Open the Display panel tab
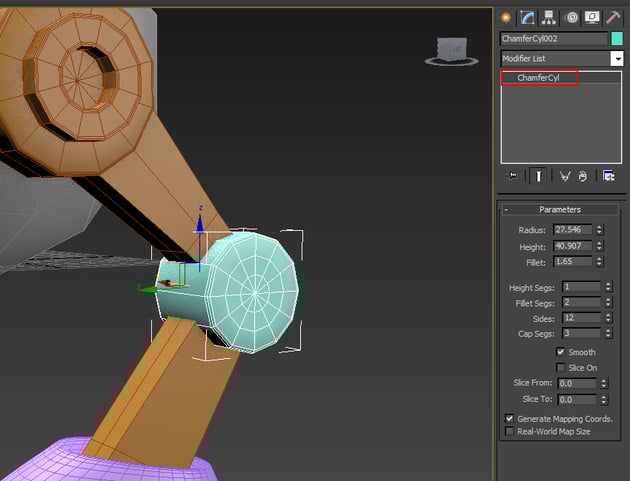The image size is (630, 481). coord(592,17)
